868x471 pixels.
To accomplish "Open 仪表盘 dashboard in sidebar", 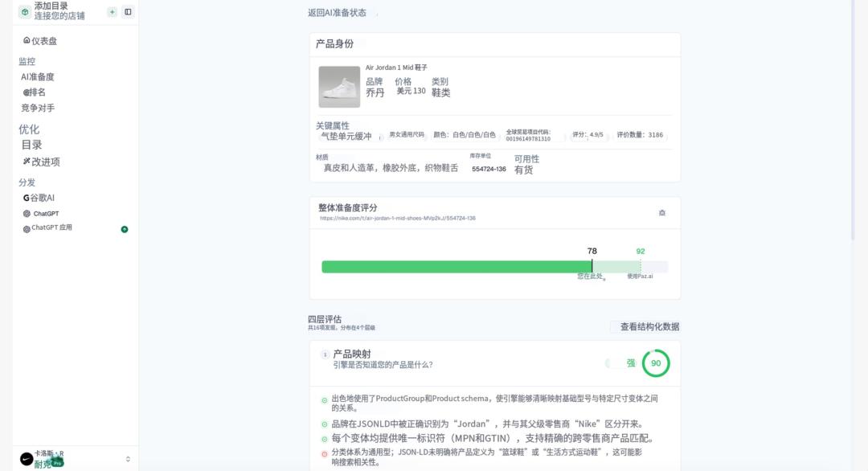I will tap(40, 41).
